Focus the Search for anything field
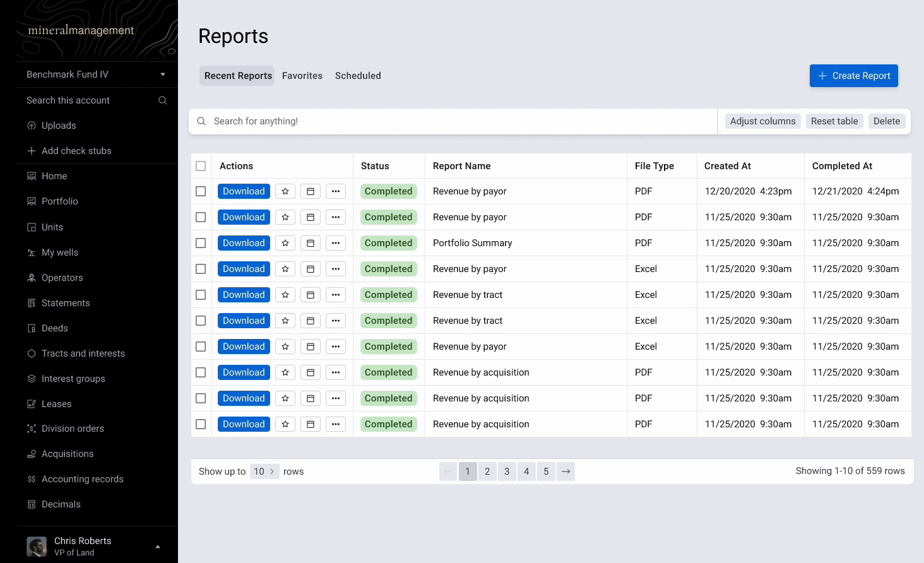The height and width of the screenshot is (563, 924). tap(453, 121)
